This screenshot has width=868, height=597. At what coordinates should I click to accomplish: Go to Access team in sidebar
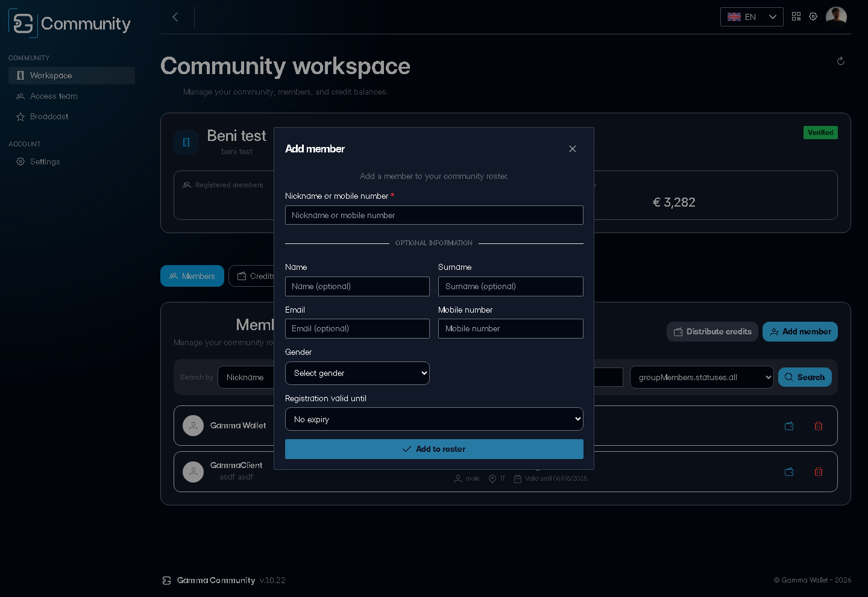coord(72,96)
